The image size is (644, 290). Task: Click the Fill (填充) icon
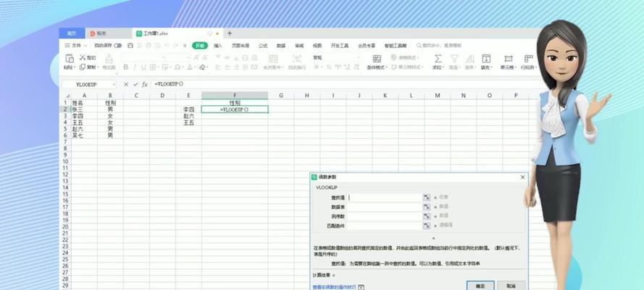click(486, 58)
